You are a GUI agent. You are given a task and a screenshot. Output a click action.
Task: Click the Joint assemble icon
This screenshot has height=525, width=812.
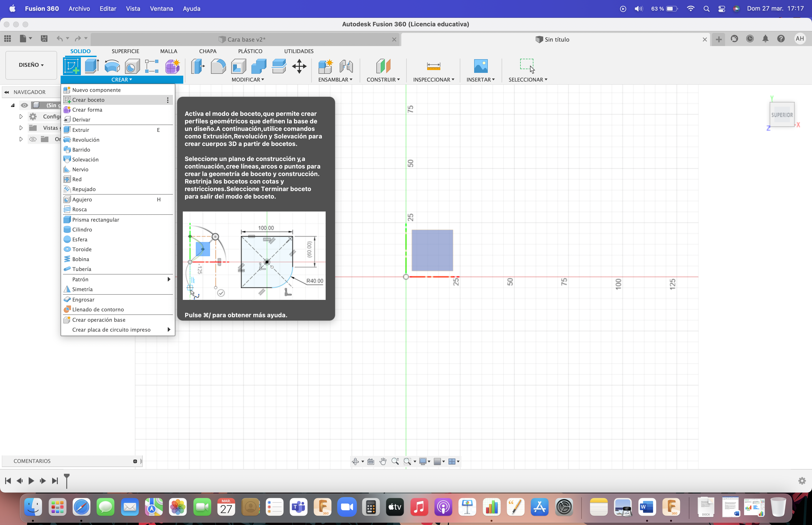click(346, 66)
